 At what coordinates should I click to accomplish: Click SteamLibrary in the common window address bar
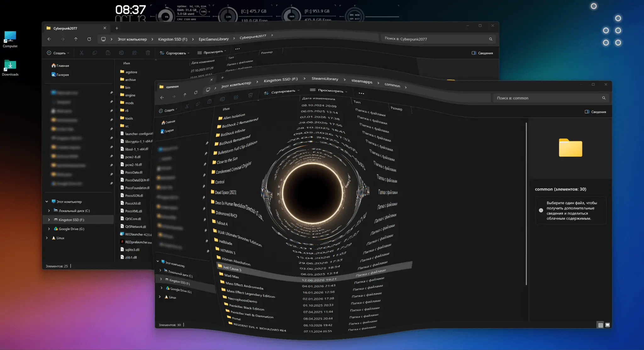[x=325, y=79]
